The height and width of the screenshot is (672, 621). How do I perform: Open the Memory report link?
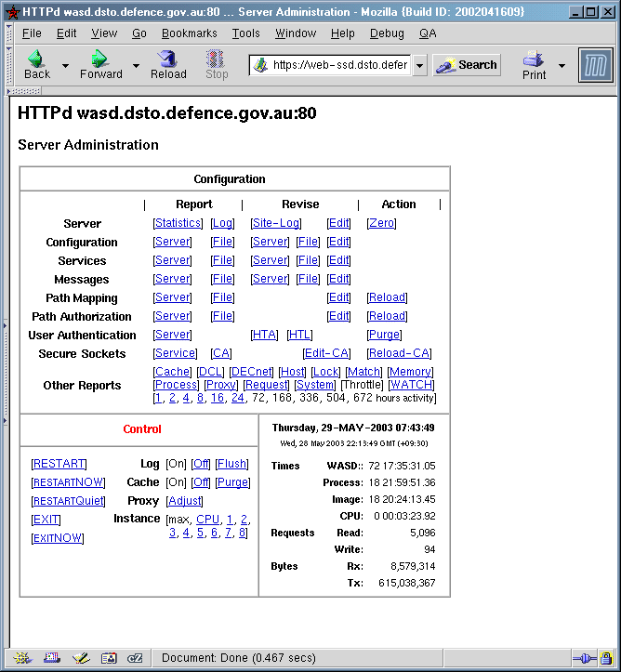410,372
